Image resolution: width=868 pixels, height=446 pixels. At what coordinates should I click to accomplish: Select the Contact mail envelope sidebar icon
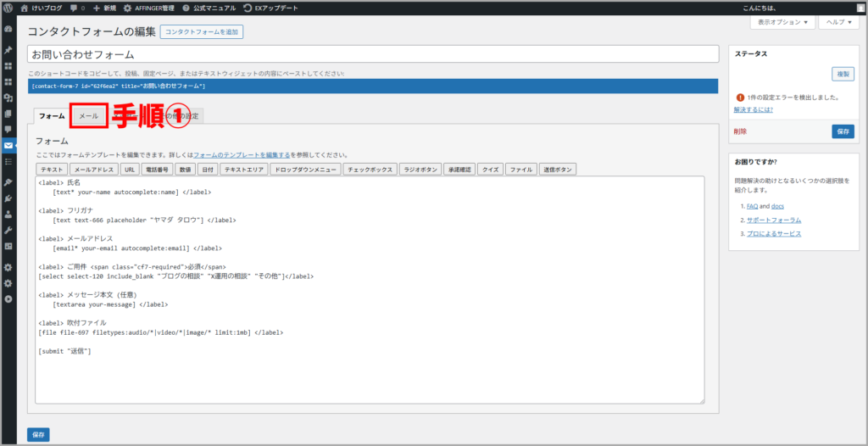point(8,145)
